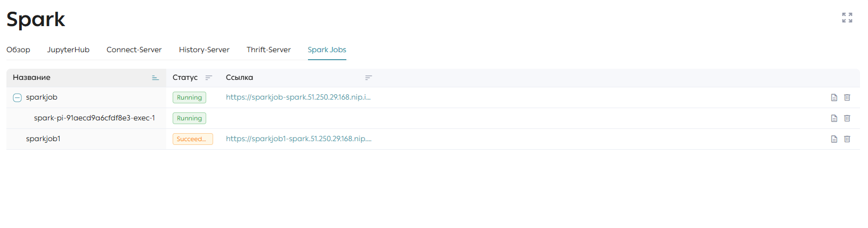Collapse the sparkjob row

point(17,97)
